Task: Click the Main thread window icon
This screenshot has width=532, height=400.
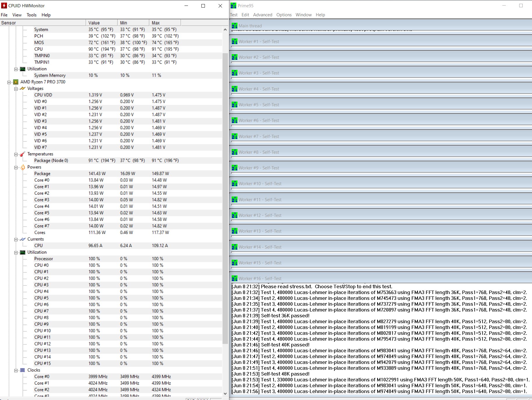Action: click(x=234, y=26)
